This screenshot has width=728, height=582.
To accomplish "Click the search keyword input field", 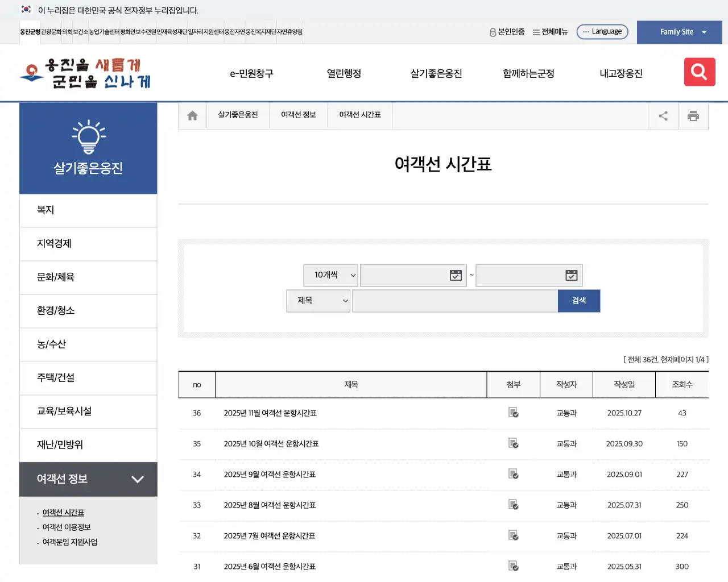I will point(455,301).
